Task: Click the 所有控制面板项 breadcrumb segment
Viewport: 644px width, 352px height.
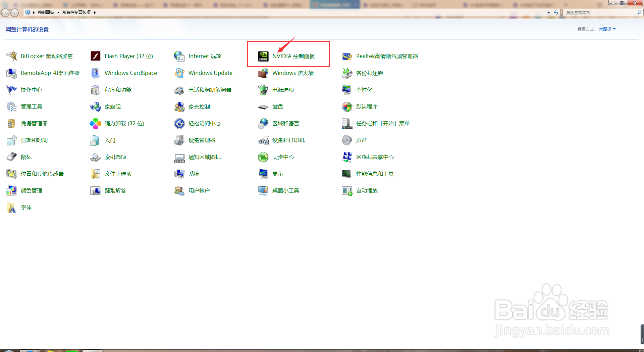Action: [76, 12]
